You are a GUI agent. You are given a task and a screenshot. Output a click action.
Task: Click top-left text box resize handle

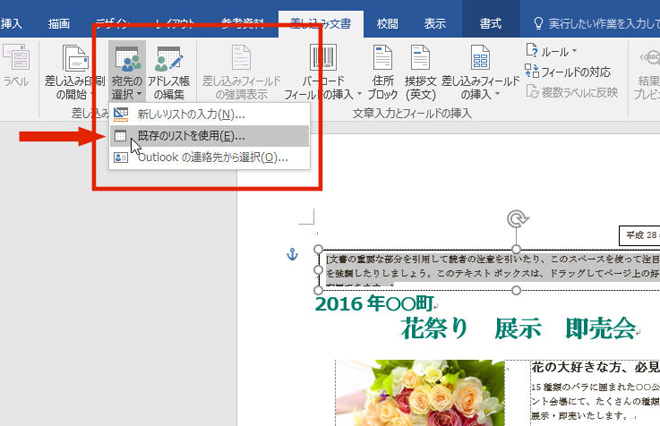318,249
